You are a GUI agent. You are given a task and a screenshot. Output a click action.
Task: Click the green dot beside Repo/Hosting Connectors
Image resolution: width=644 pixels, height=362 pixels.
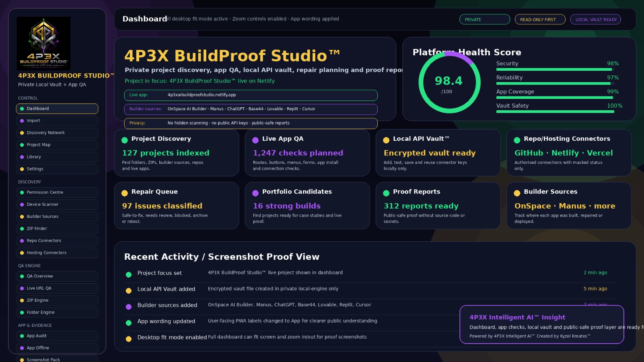517,140
